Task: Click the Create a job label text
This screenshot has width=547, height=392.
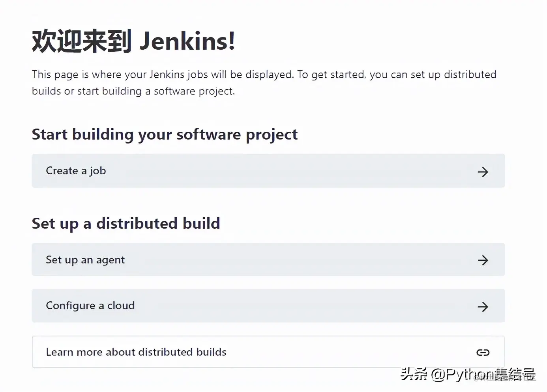Action: (76, 171)
